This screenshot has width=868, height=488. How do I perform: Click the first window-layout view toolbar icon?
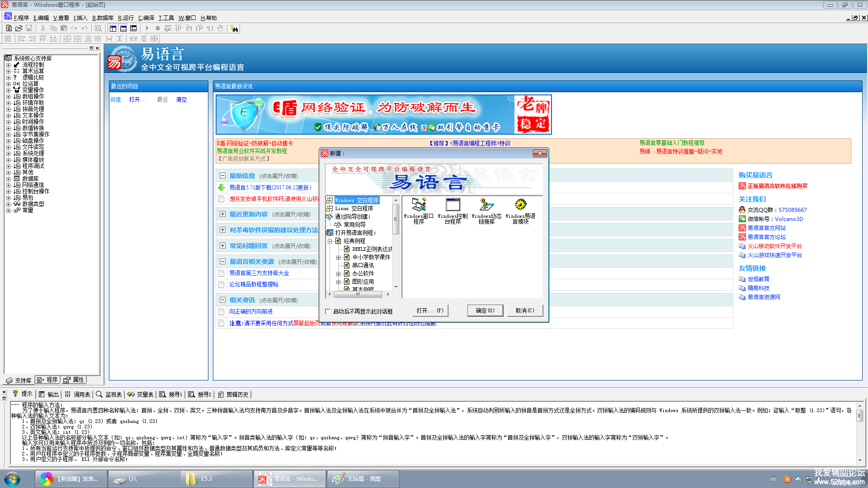coord(113,28)
